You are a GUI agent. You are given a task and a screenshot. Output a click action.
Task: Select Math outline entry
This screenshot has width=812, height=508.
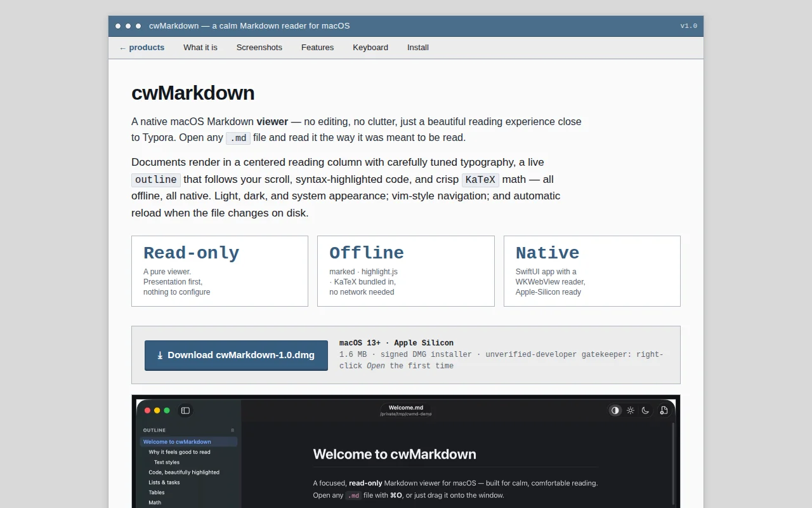click(155, 503)
